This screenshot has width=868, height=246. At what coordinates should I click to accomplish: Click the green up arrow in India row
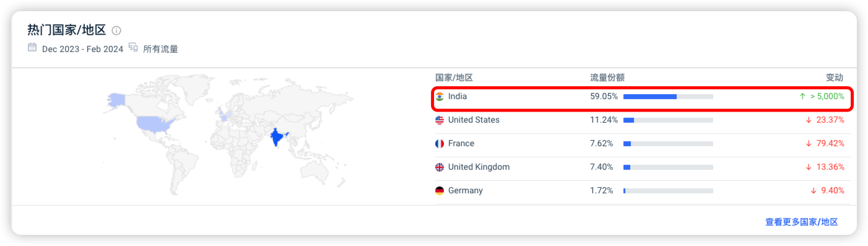point(802,97)
